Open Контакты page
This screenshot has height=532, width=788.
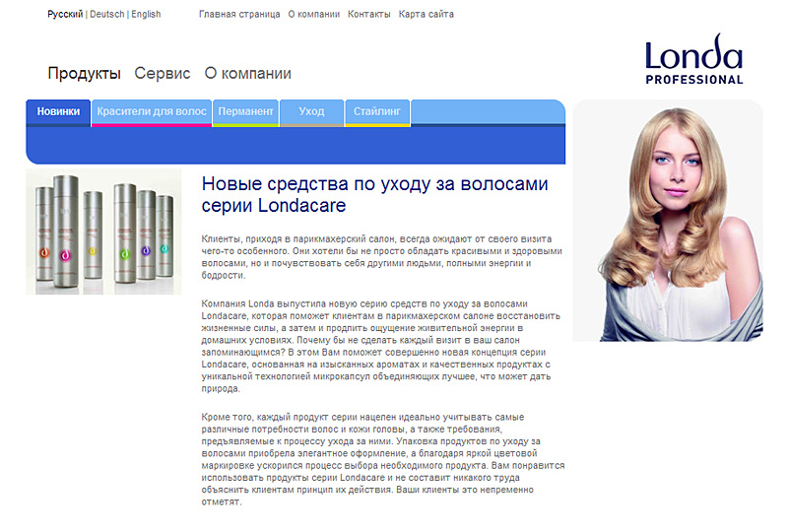(x=369, y=14)
